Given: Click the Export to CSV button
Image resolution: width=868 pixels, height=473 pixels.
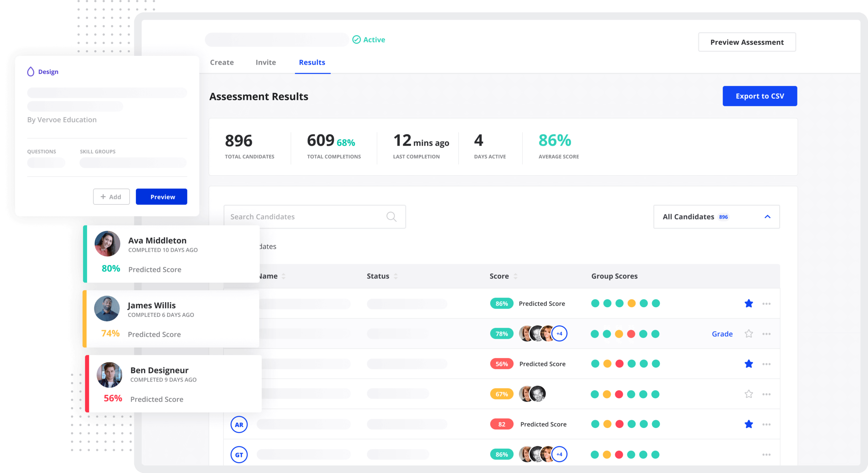Looking at the screenshot, I should (x=759, y=96).
